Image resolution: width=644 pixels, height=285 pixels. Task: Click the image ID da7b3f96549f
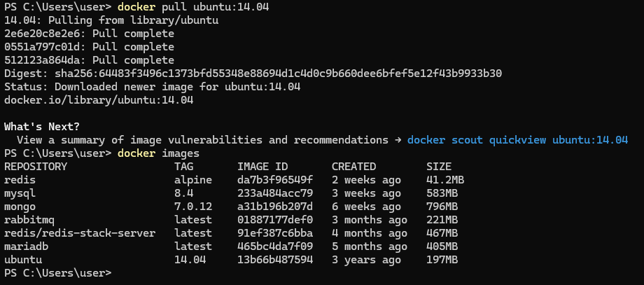coord(275,180)
